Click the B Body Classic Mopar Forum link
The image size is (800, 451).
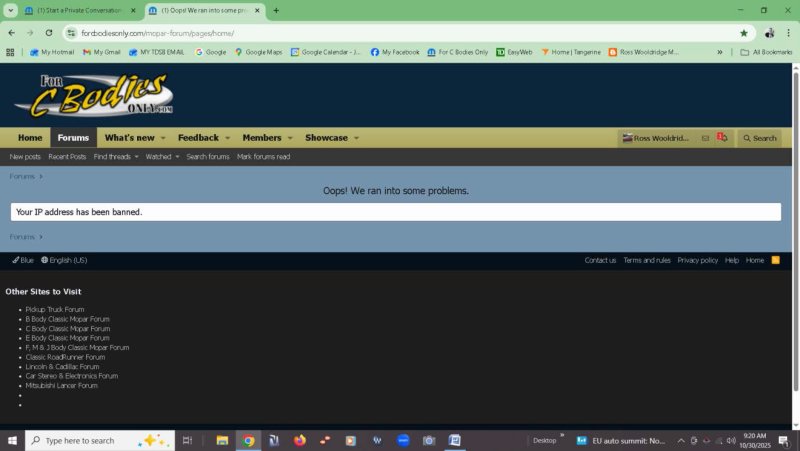pyautogui.click(x=68, y=319)
